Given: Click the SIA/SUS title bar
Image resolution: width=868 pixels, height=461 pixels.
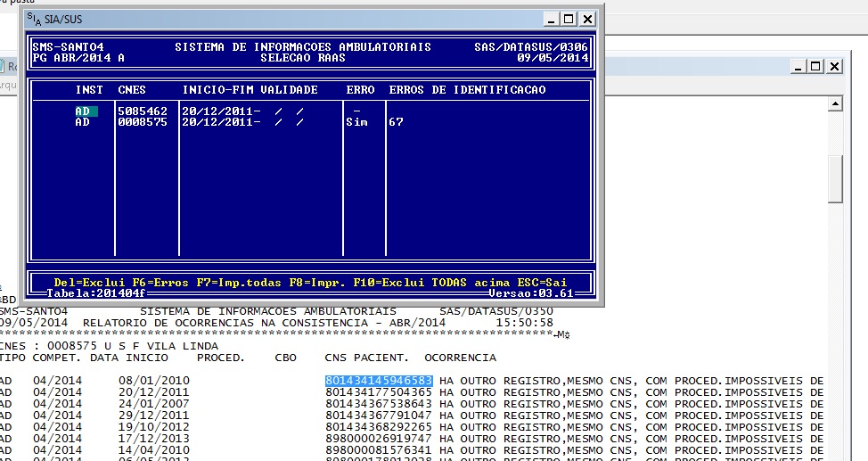Looking at the screenshot, I should click(267, 18).
